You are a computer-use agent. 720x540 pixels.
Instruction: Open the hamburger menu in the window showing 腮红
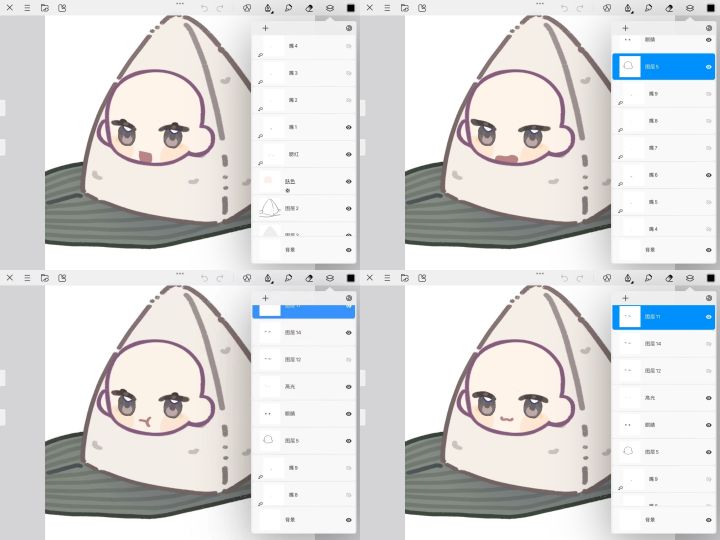[x=27, y=8]
